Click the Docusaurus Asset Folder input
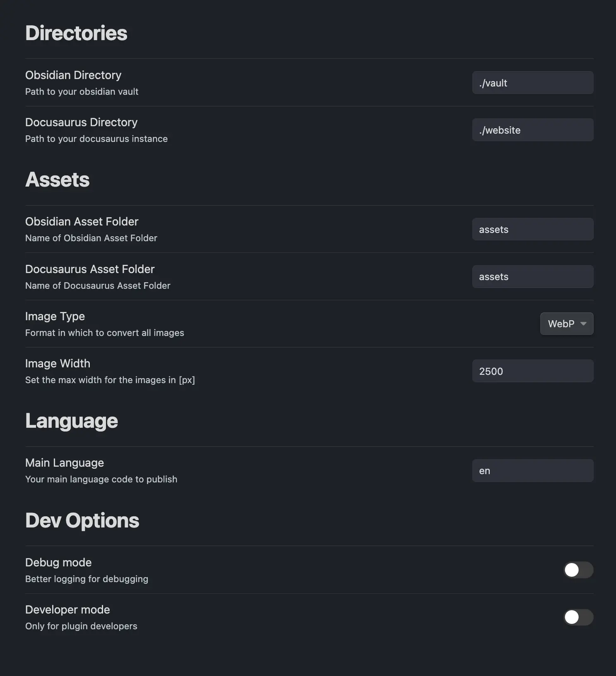Viewport: 616px width, 676px height. tap(532, 276)
